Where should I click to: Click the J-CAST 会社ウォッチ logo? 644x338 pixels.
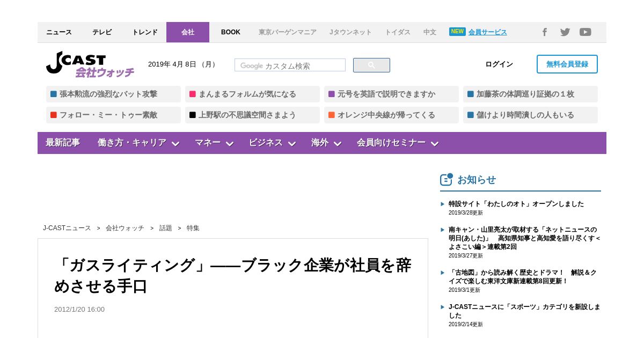point(90,64)
